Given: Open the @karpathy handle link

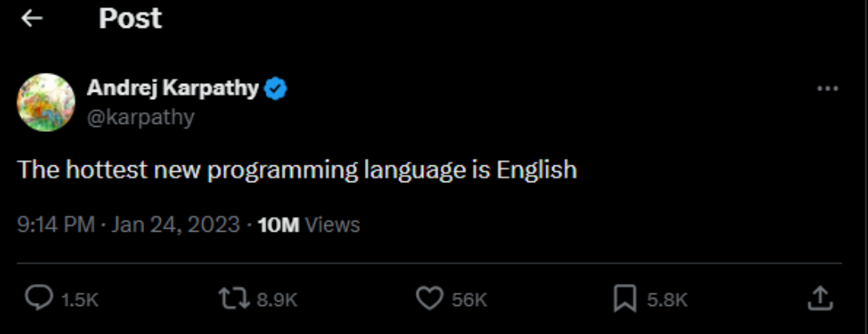Looking at the screenshot, I should (141, 117).
